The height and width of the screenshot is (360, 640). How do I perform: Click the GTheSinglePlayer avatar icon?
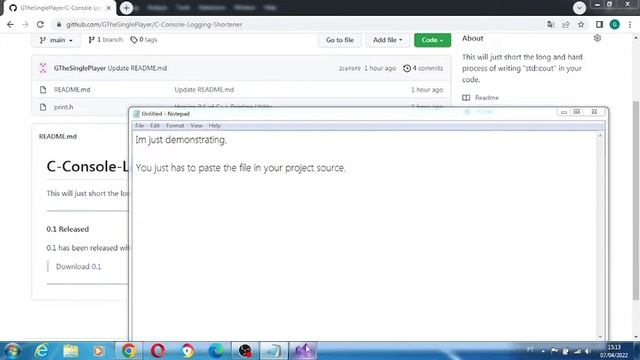pyautogui.click(x=43, y=68)
